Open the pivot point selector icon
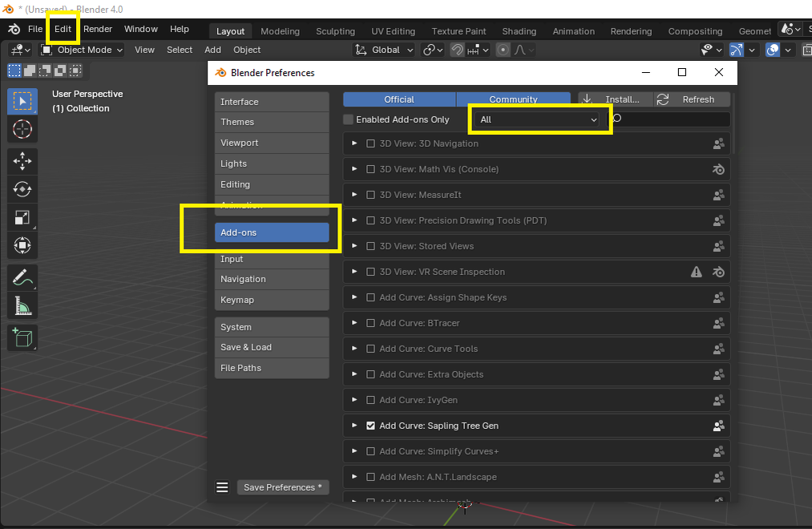 point(433,50)
